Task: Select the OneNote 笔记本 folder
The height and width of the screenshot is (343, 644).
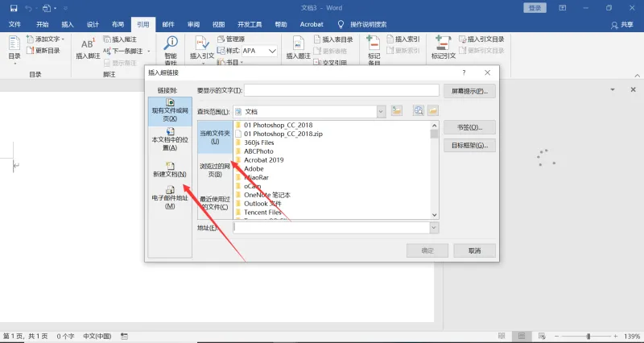Action: coord(262,195)
